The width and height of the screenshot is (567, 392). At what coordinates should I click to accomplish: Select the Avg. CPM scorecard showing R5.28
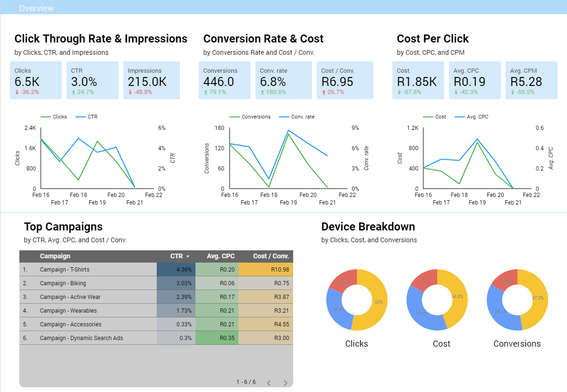coord(532,80)
